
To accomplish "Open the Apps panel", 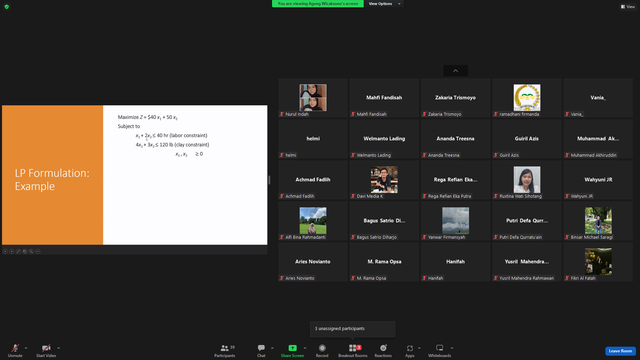I will point(410,350).
